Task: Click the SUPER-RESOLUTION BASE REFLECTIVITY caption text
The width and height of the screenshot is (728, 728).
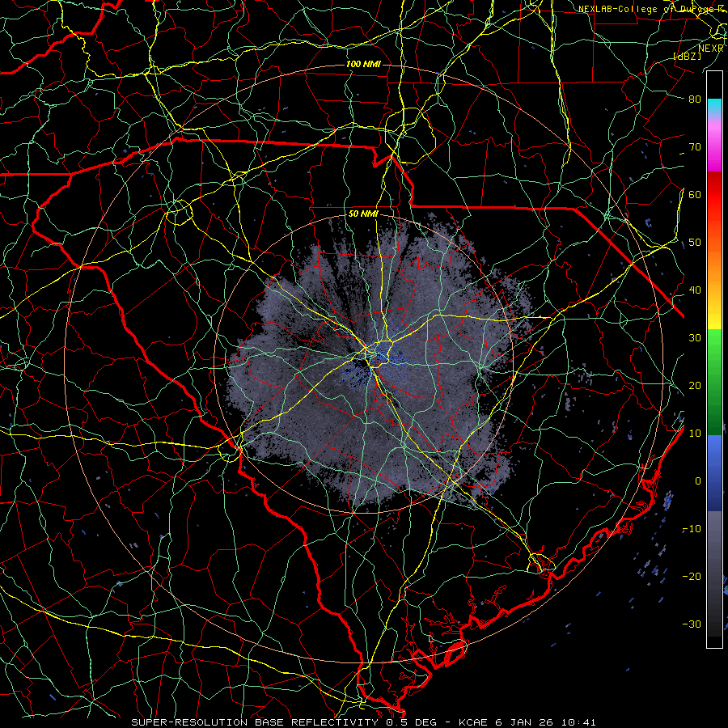Action: 255,722
